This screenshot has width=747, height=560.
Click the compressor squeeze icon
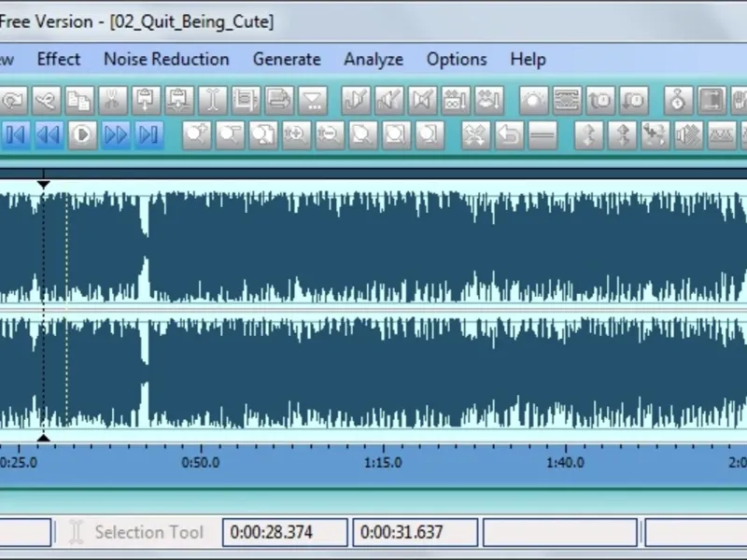(567, 101)
